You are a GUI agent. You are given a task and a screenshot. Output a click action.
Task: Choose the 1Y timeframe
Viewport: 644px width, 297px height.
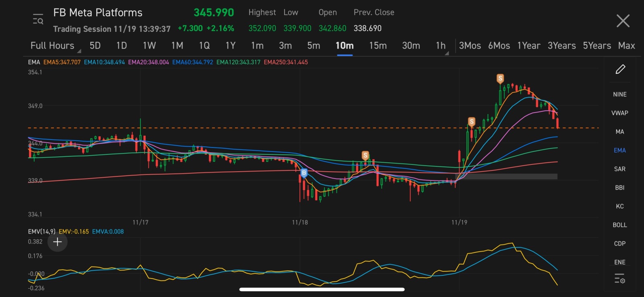[231, 45]
